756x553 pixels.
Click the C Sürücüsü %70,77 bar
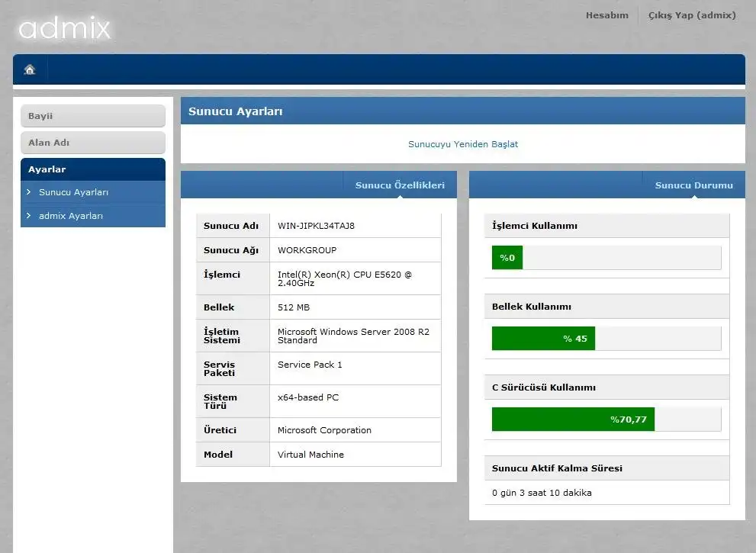(573, 420)
